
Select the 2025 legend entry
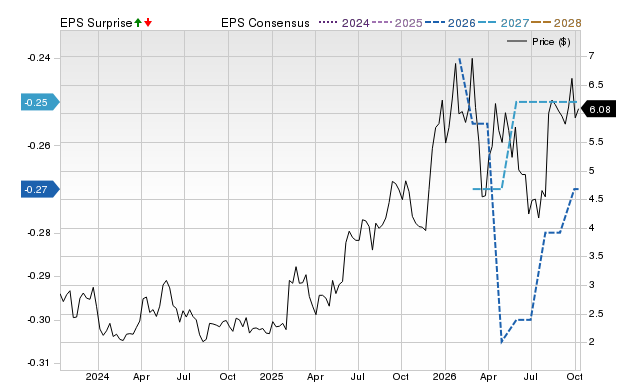pos(397,22)
